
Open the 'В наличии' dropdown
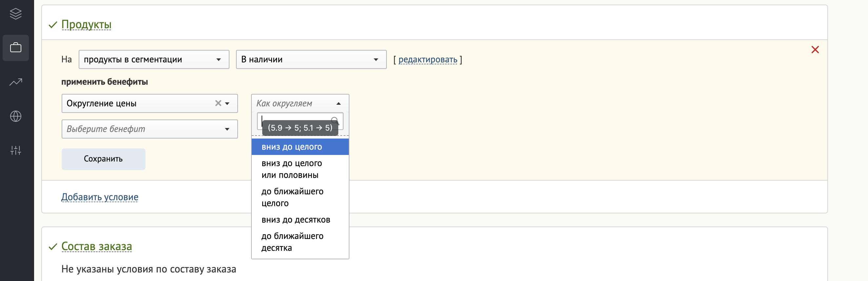[311, 59]
